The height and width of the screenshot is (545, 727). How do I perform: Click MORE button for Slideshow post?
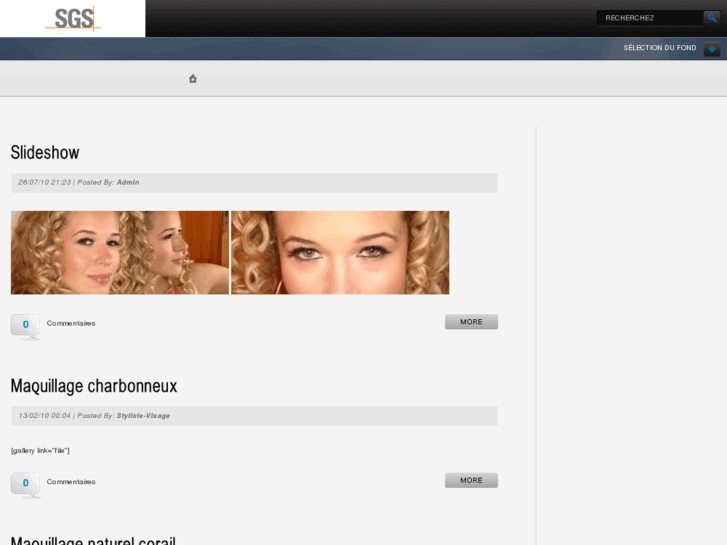pos(471,322)
